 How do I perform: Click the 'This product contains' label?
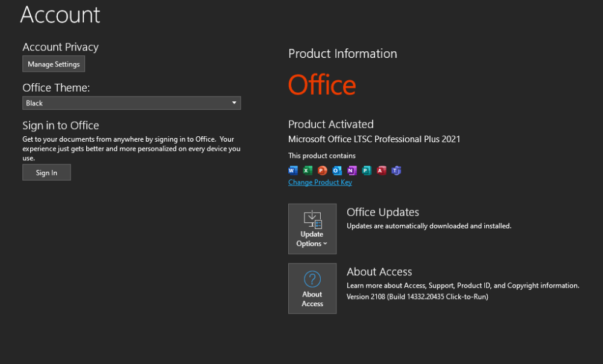(x=322, y=155)
